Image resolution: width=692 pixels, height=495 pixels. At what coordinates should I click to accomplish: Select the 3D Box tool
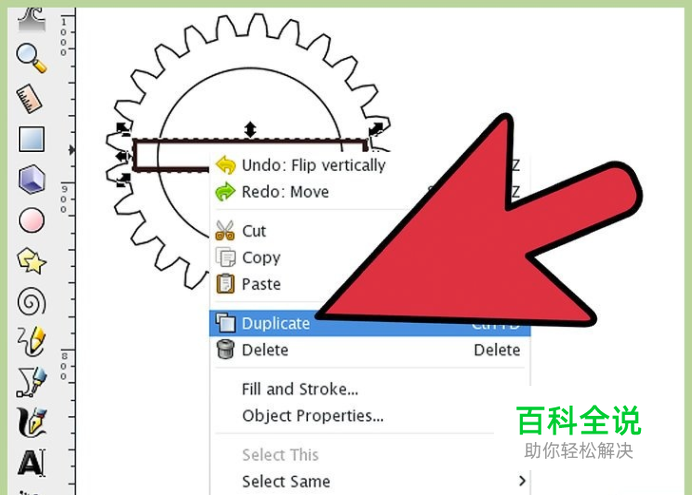point(32,180)
